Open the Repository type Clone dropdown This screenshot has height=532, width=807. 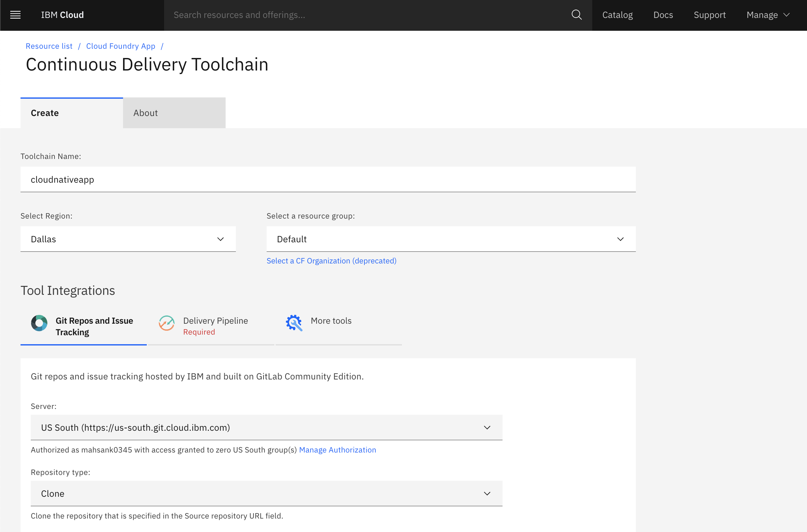click(x=266, y=494)
